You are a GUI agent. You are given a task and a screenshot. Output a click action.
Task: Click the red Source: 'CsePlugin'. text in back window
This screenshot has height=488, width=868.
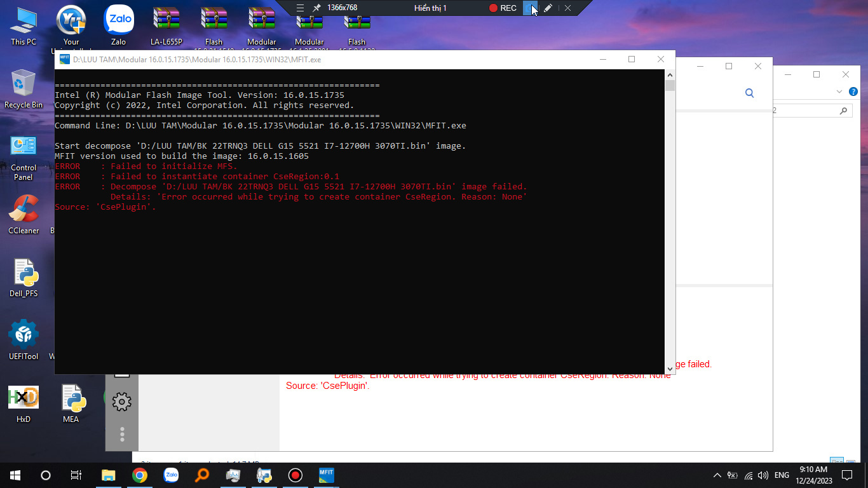coord(328,386)
